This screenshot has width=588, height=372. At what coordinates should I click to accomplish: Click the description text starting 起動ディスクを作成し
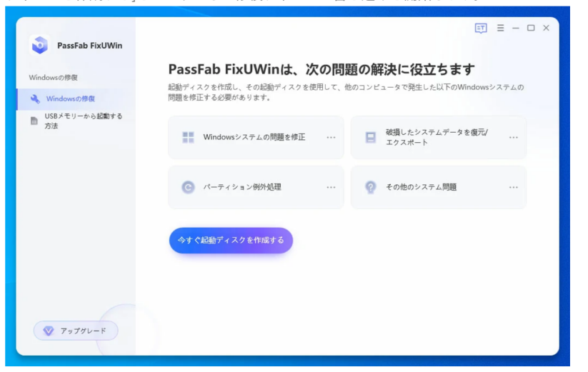pyautogui.click(x=346, y=92)
